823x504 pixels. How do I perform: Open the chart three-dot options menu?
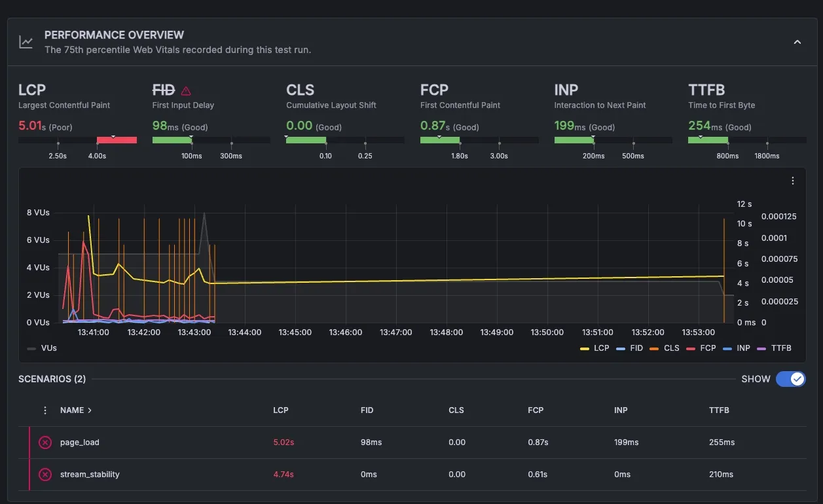(x=793, y=181)
